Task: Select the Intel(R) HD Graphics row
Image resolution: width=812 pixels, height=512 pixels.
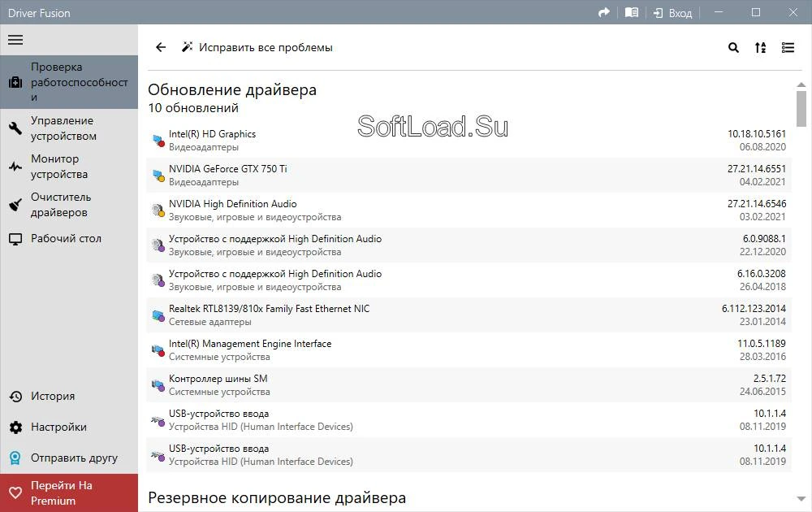Action: (469, 141)
